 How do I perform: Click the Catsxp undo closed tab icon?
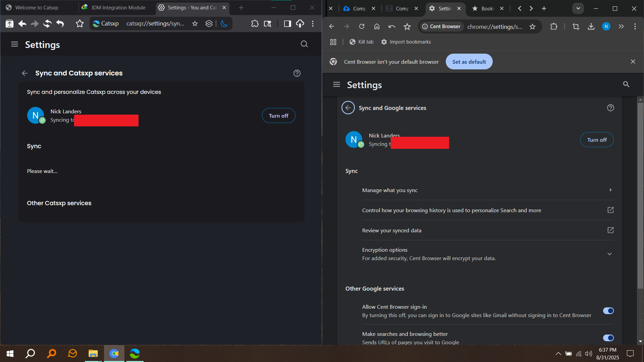coord(60,23)
